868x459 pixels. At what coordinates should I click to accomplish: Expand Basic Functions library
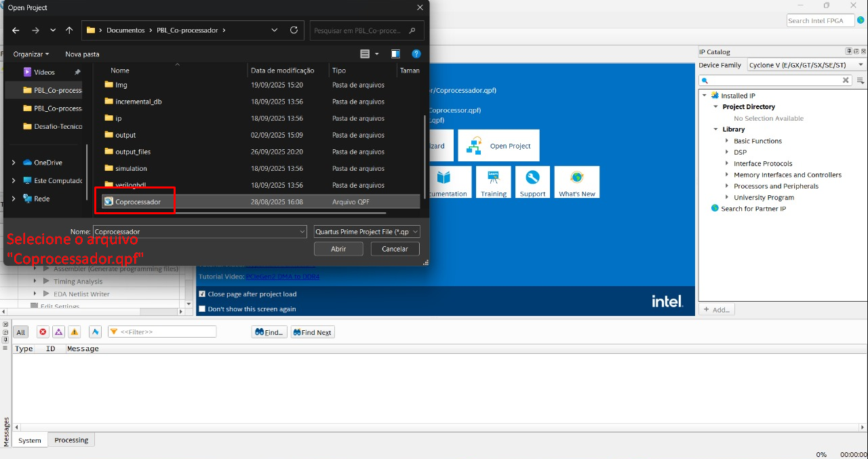pyautogui.click(x=727, y=141)
